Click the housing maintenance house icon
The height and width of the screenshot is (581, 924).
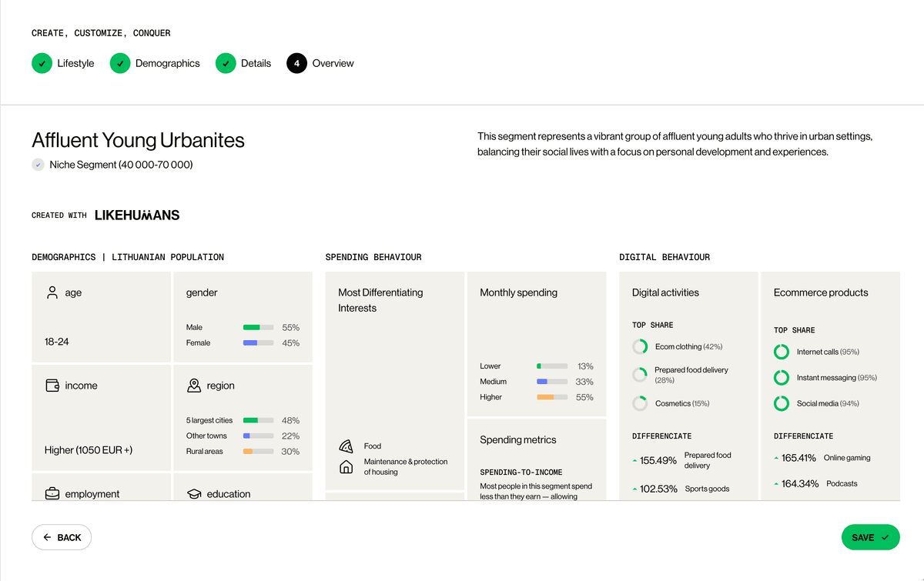click(x=346, y=466)
